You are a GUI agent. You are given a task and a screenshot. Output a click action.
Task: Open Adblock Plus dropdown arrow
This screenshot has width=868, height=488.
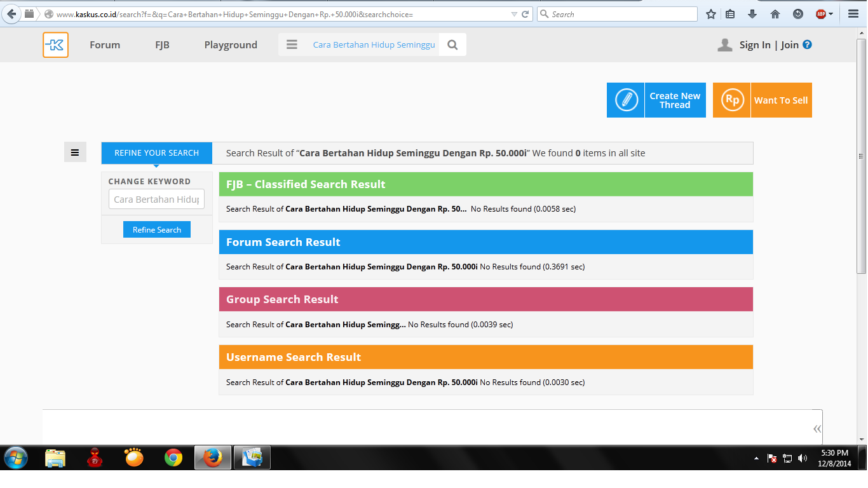(831, 14)
